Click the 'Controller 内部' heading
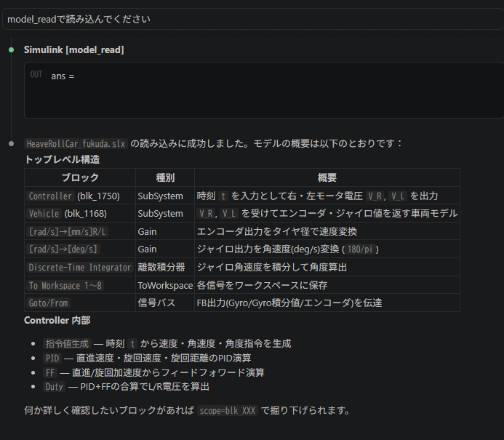The width and height of the screenshot is (504, 440). [x=57, y=321]
